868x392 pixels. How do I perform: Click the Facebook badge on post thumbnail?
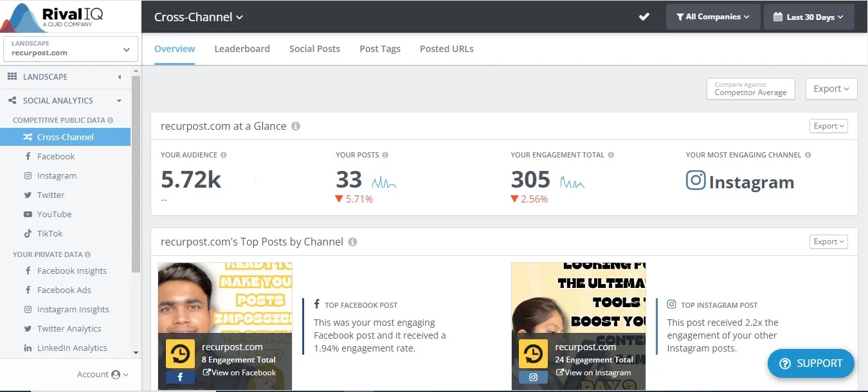[180, 377]
